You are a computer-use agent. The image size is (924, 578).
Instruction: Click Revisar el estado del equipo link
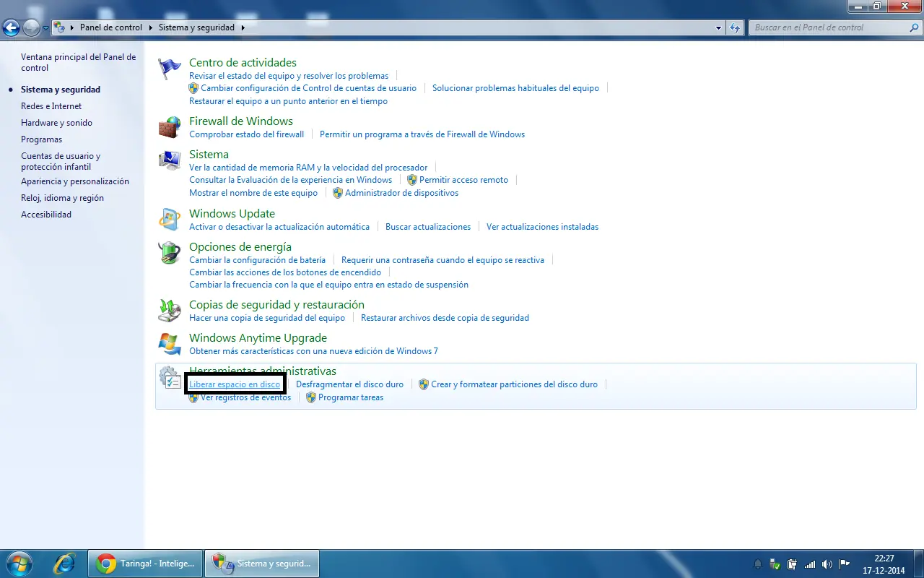289,76
